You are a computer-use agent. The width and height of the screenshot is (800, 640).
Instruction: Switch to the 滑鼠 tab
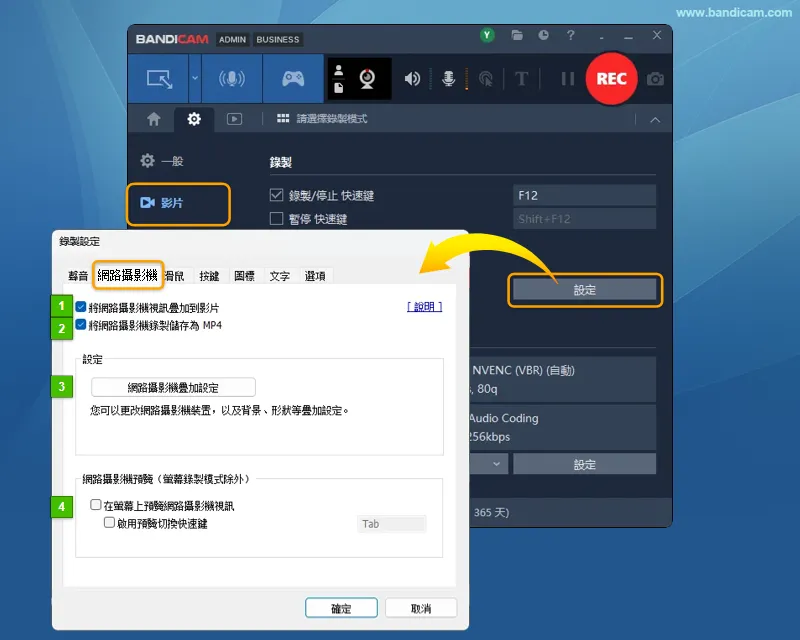coord(175,276)
